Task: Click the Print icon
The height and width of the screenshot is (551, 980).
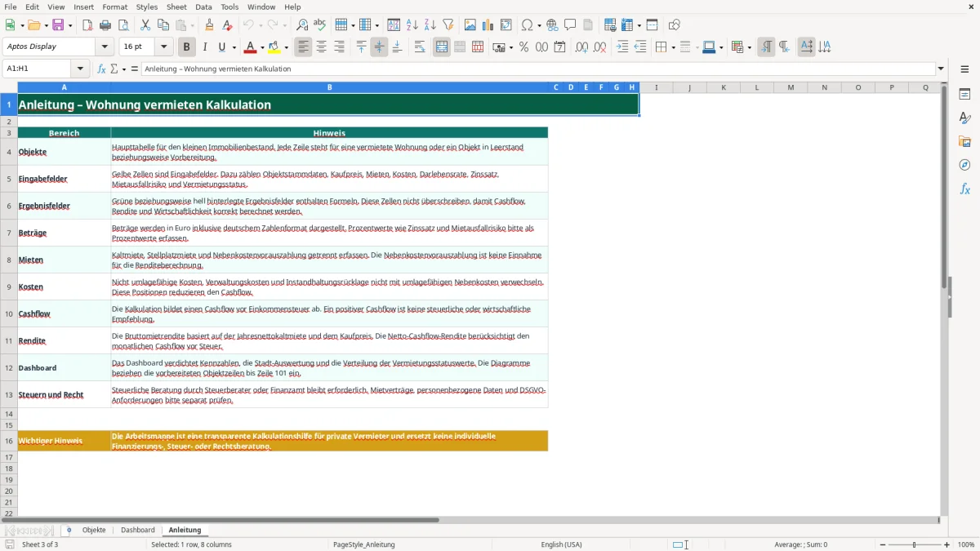Action: [105, 25]
